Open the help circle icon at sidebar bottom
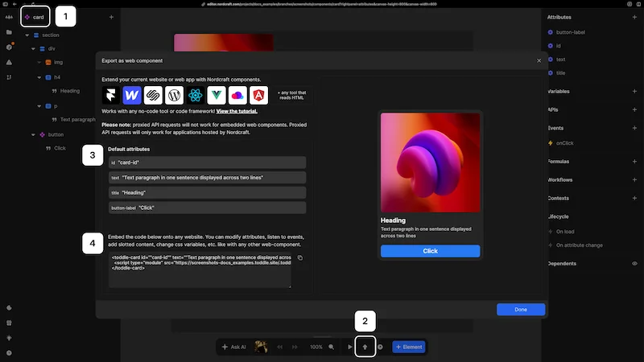Screen dimensions: 644x362 tap(9, 353)
